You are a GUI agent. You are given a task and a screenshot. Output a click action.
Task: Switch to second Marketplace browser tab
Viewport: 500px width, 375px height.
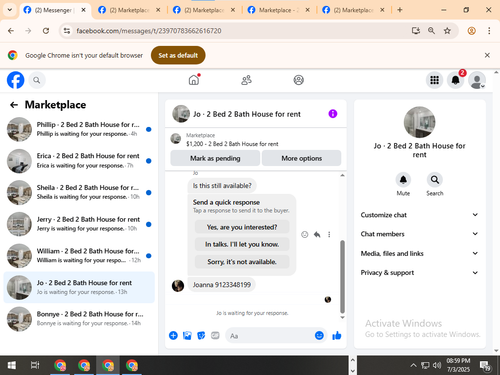[x=129, y=10]
